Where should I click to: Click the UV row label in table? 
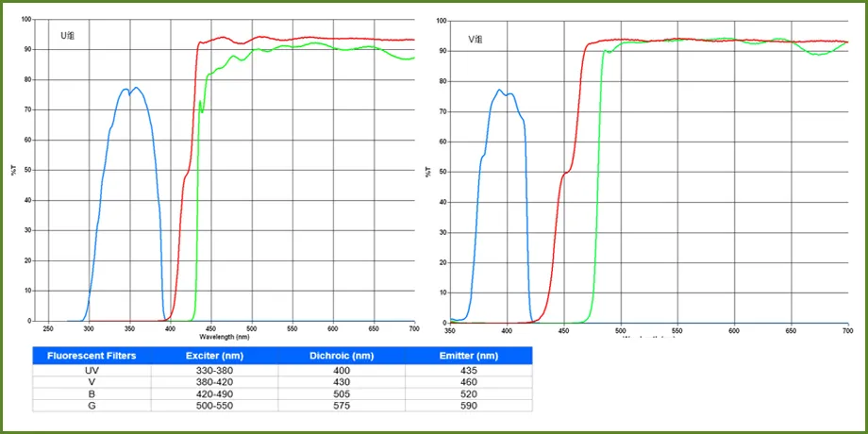point(92,371)
